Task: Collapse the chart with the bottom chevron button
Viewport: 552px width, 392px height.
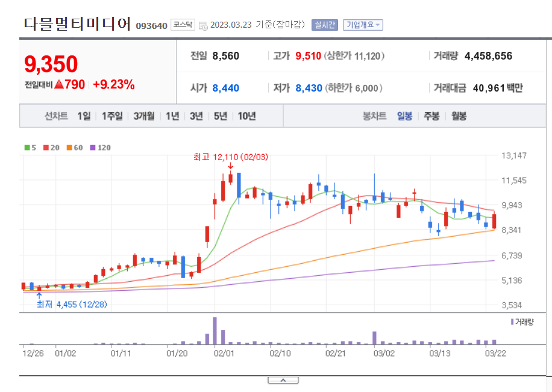Action: [283, 381]
